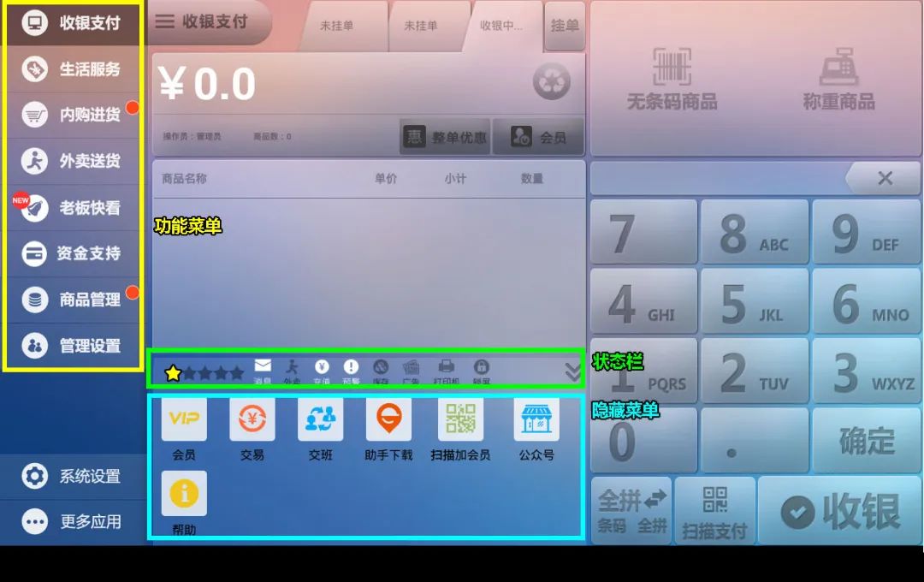Open the 助手下载 shortcut
The height and width of the screenshot is (582, 924).
click(x=388, y=430)
